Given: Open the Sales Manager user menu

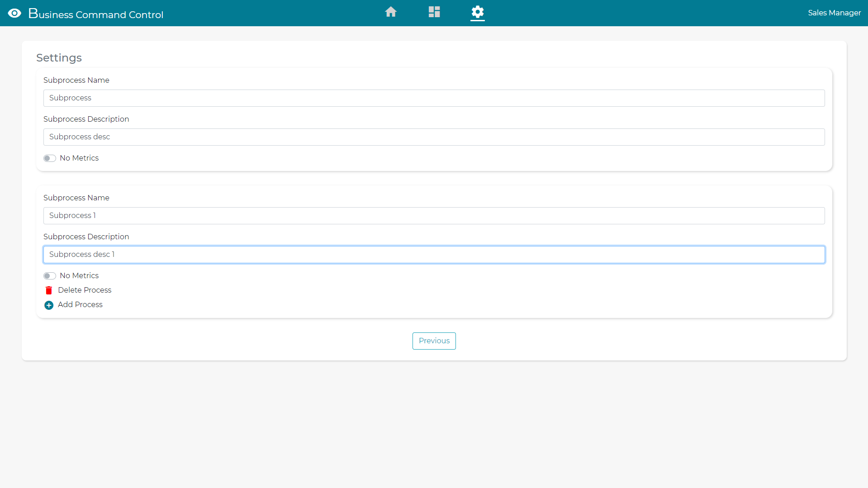Looking at the screenshot, I should [834, 13].
